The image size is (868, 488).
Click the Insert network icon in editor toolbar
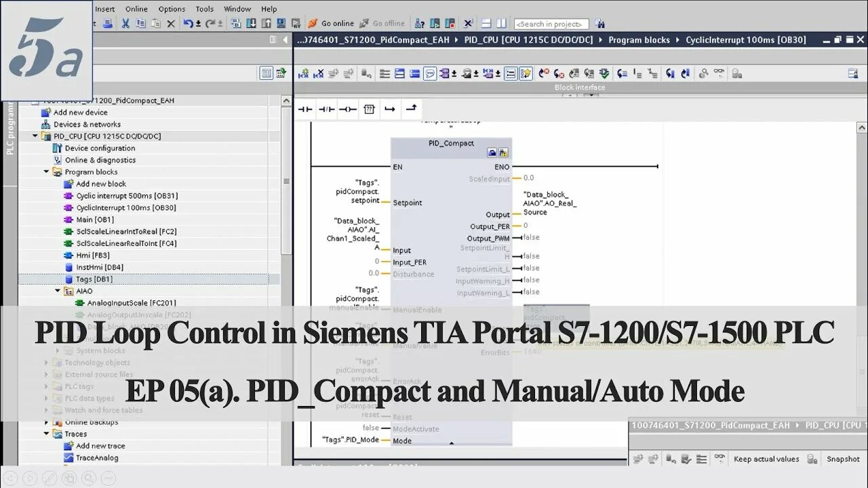point(303,73)
